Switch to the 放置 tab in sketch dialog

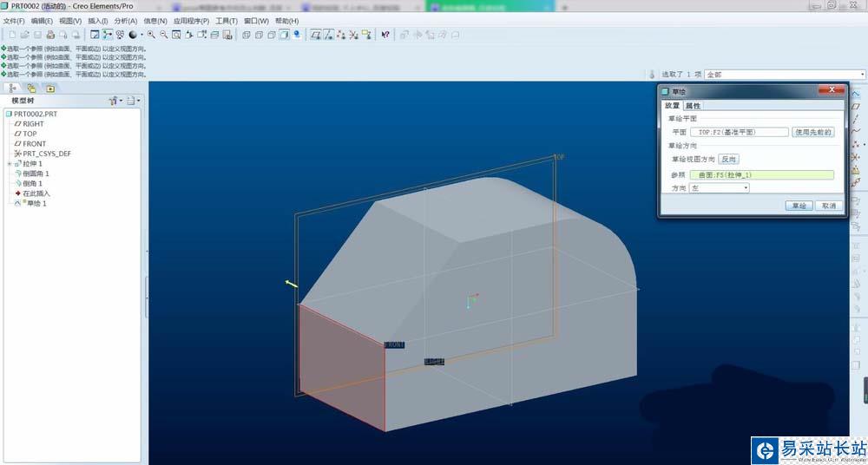coord(672,105)
